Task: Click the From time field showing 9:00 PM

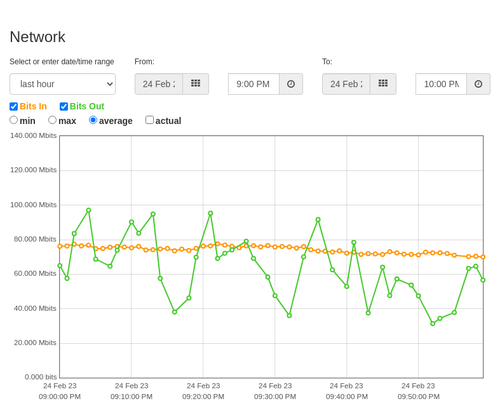Action: (x=254, y=84)
